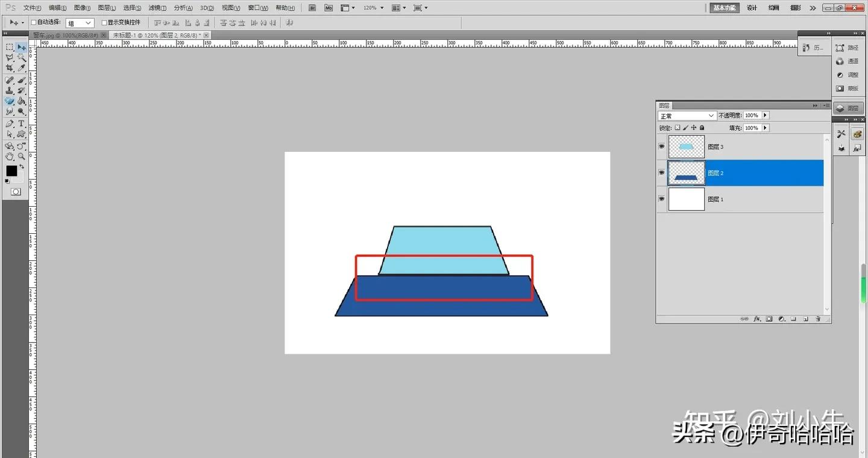Click the Delete layer trash icon
This screenshot has width=868, height=458.
click(818, 319)
